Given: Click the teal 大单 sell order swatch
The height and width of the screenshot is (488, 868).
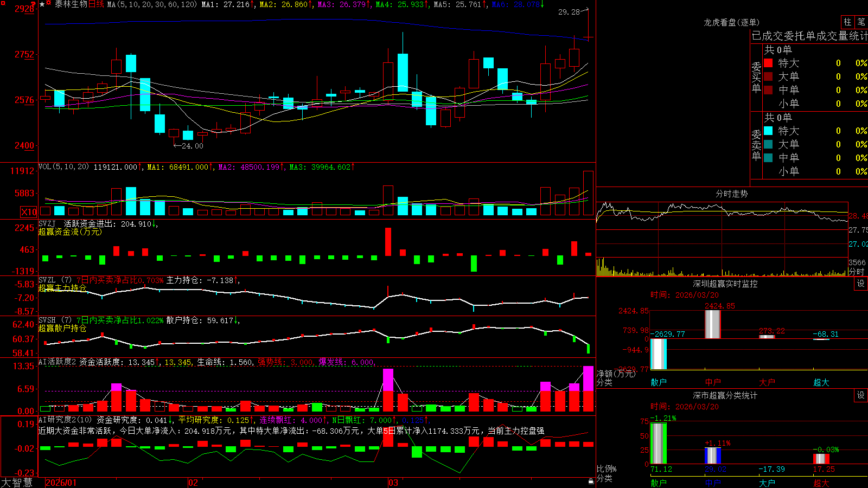Looking at the screenshot, I should [768, 144].
